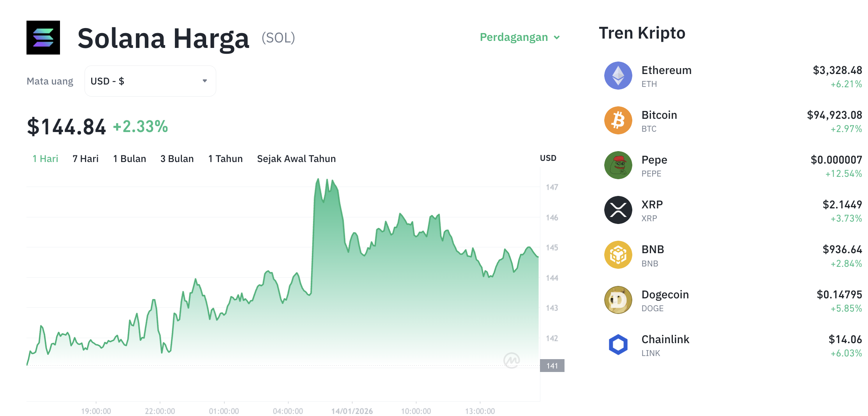Enable the 1 Tahun time range
Viewport: 868px width, 416px height.
point(225,159)
